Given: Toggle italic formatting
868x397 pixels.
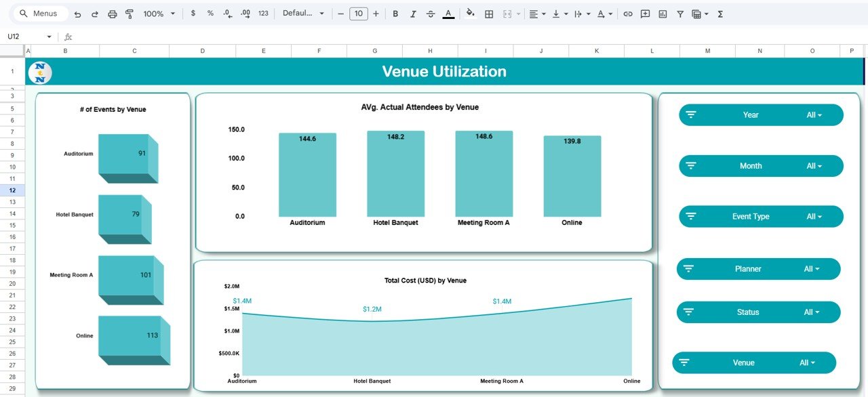Looking at the screenshot, I should [x=413, y=14].
